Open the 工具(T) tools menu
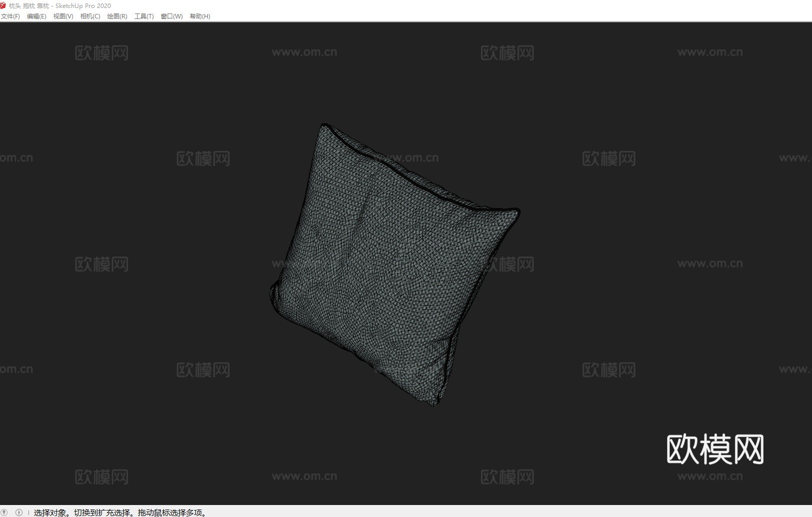This screenshot has width=812, height=517. click(144, 16)
